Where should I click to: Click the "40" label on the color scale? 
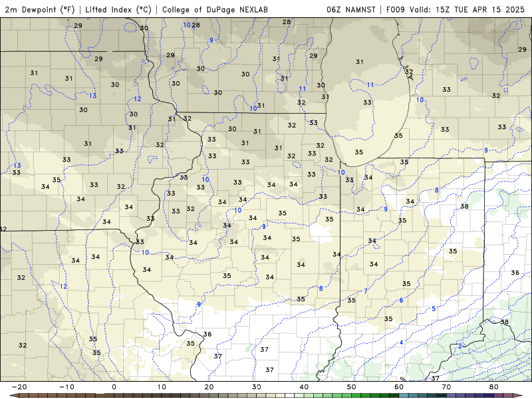304,387
